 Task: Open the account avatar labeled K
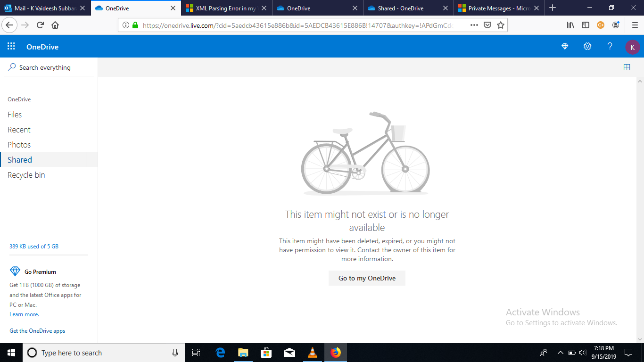pos(632,47)
